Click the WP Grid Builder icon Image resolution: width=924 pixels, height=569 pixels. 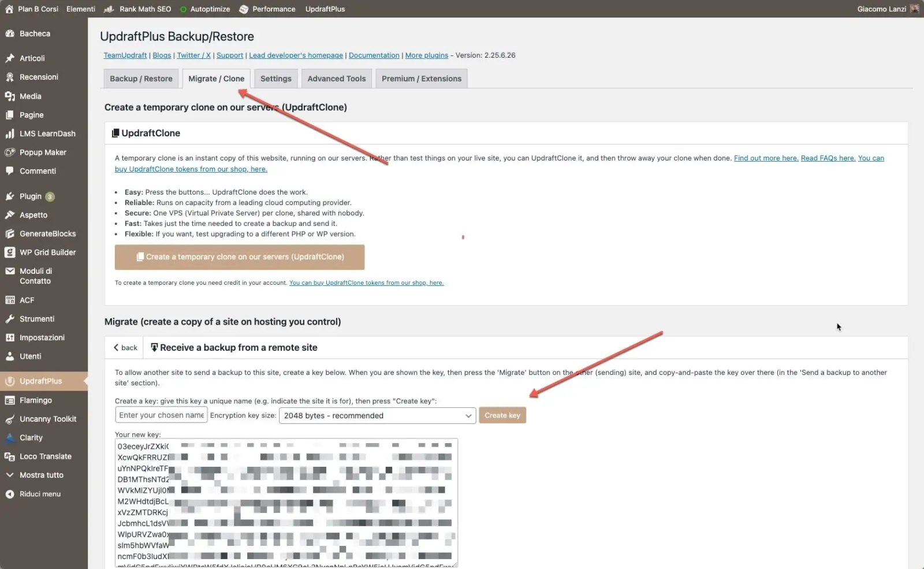(10, 252)
